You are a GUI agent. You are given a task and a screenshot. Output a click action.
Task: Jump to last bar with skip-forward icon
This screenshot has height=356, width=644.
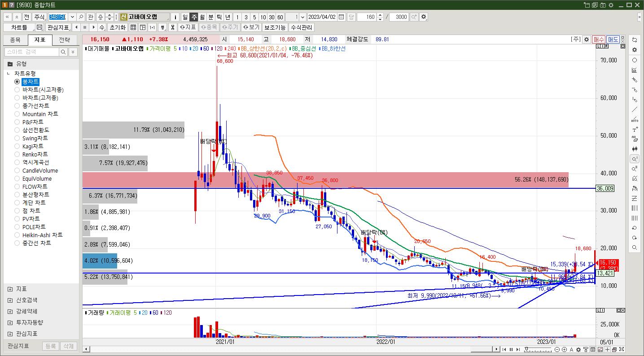tap(518, 349)
